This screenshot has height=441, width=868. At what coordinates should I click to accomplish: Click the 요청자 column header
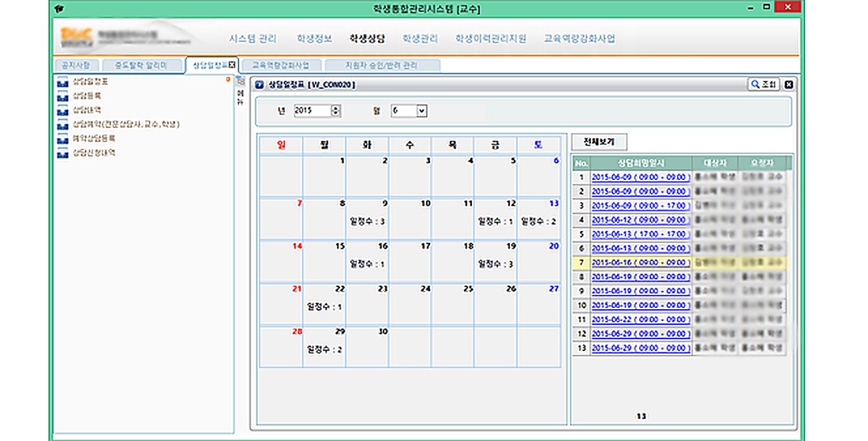(x=761, y=163)
